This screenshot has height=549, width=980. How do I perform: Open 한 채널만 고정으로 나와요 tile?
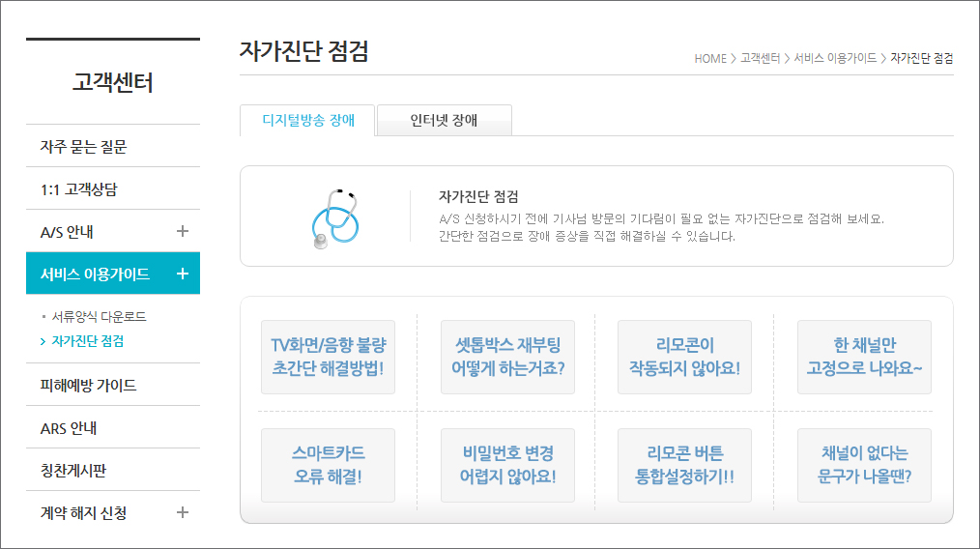tap(864, 357)
